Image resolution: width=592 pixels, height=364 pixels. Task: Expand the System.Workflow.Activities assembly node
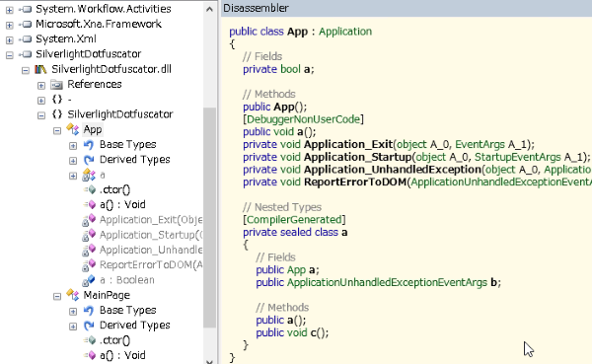[x=10, y=10]
